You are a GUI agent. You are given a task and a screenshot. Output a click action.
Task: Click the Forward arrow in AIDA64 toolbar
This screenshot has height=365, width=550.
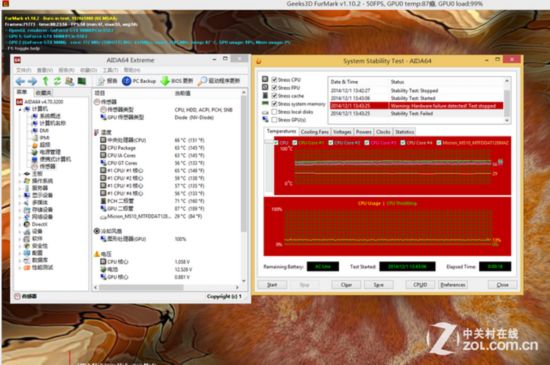(33, 81)
